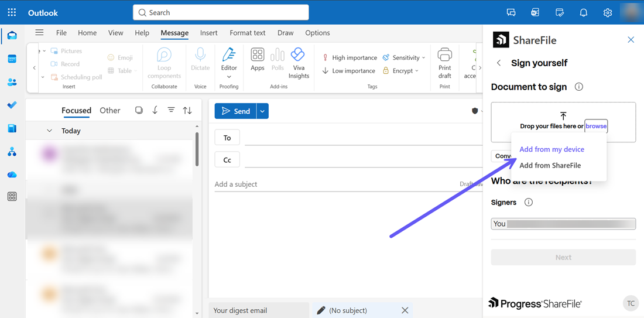Open Settings gear

[x=608, y=12]
